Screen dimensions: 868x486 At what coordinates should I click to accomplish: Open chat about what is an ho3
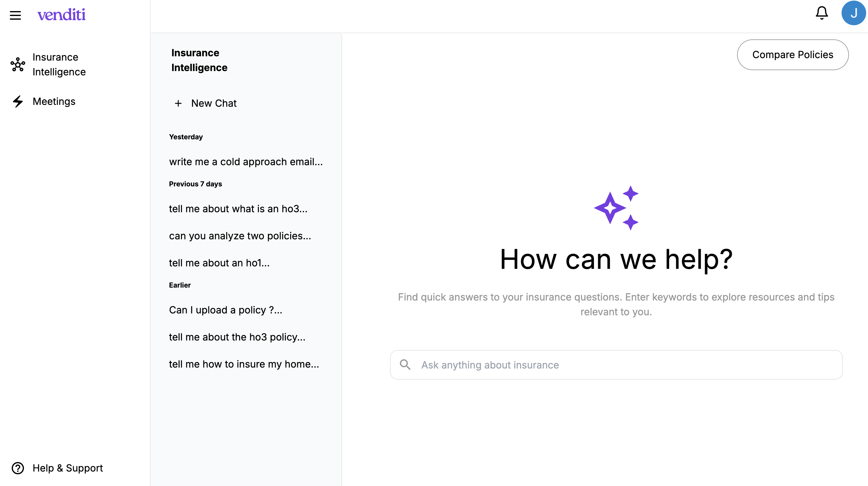click(238, 209)
